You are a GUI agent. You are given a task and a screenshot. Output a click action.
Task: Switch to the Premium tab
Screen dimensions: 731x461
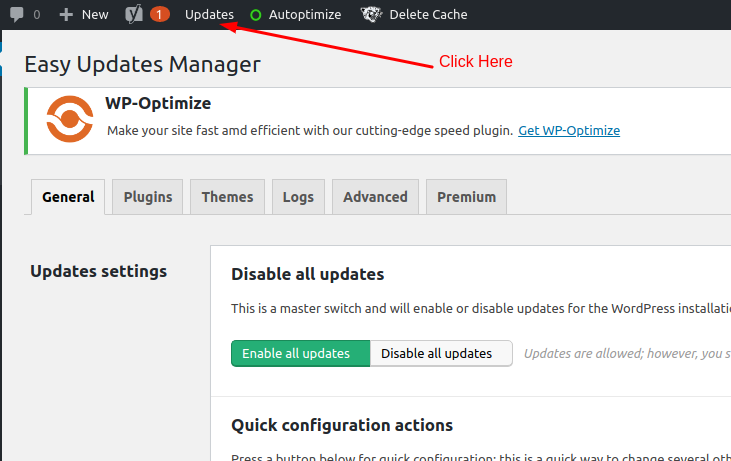click(x=466, y=197)
